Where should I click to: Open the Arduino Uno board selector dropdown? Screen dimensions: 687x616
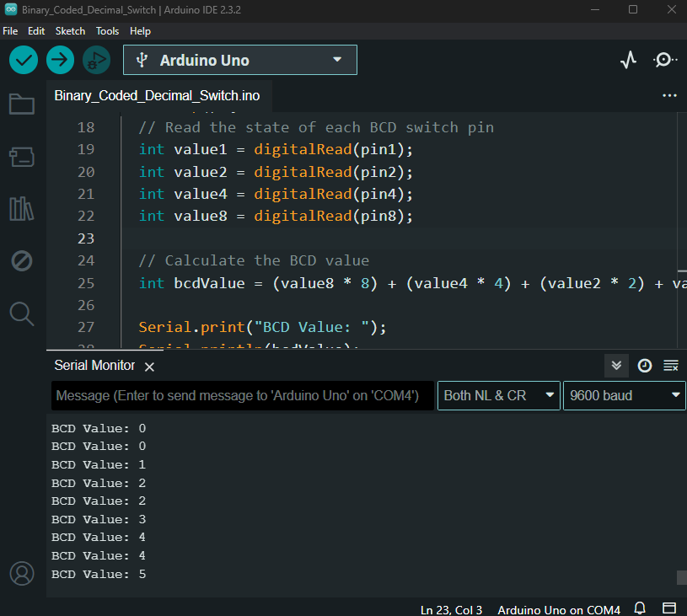pos(240,60)
